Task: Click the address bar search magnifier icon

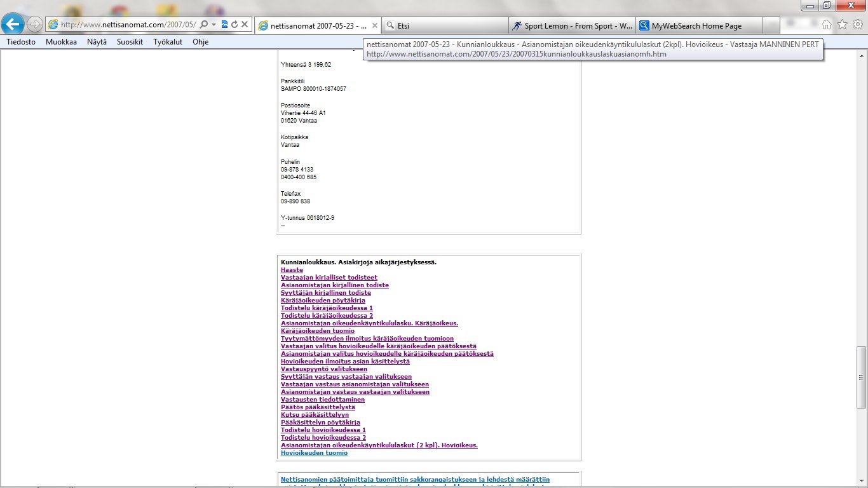Action: point(204,24)
